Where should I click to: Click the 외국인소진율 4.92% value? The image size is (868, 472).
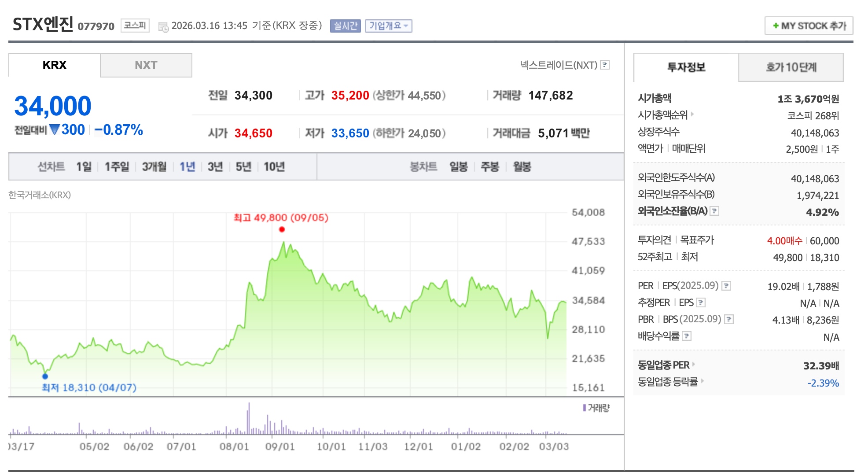click(822, 212)
